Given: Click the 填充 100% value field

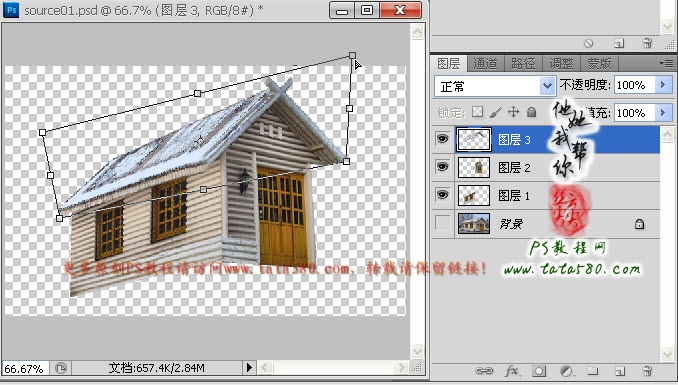Looking at the screenshot, I should (635, 113).
